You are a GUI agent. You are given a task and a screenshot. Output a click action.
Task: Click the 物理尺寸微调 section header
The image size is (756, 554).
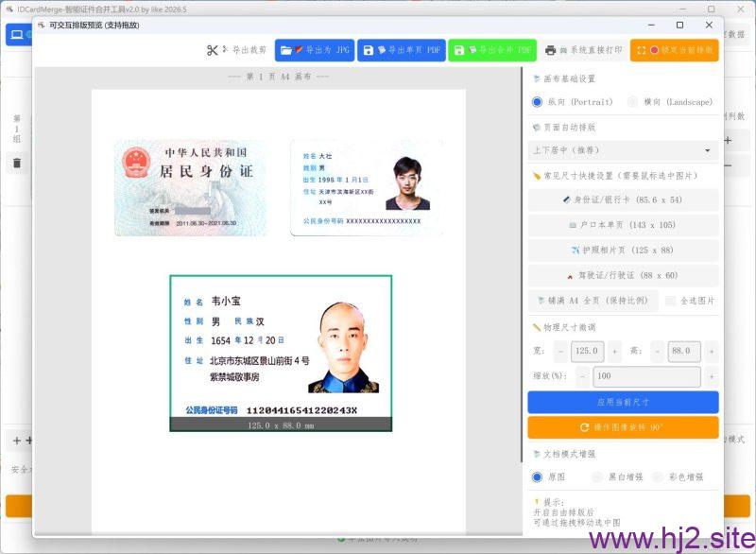[564, 327]
